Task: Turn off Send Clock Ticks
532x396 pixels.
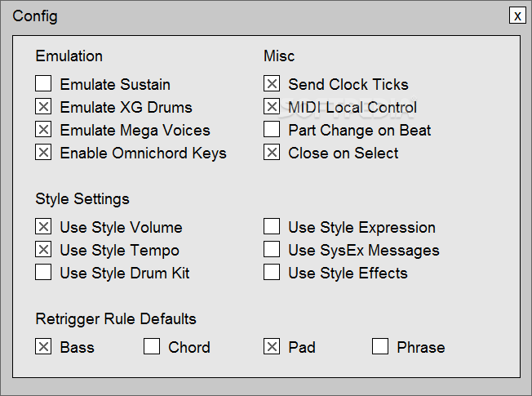Action: 272,83
